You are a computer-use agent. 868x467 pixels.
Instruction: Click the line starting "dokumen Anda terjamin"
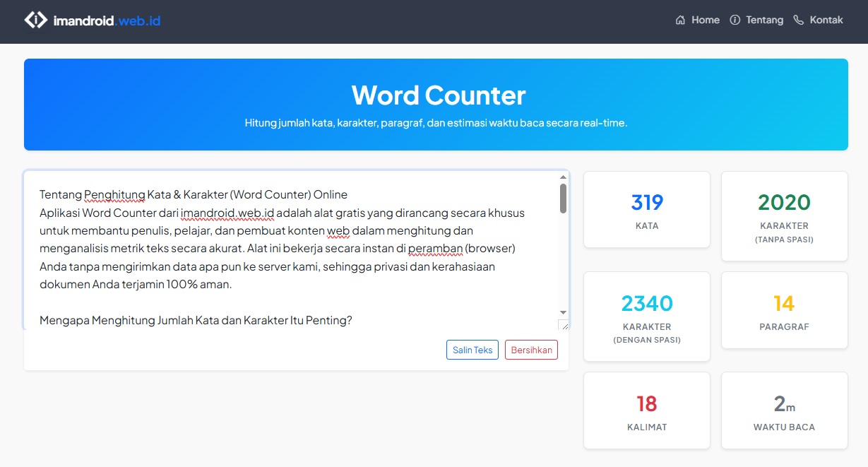pos(136,285)
